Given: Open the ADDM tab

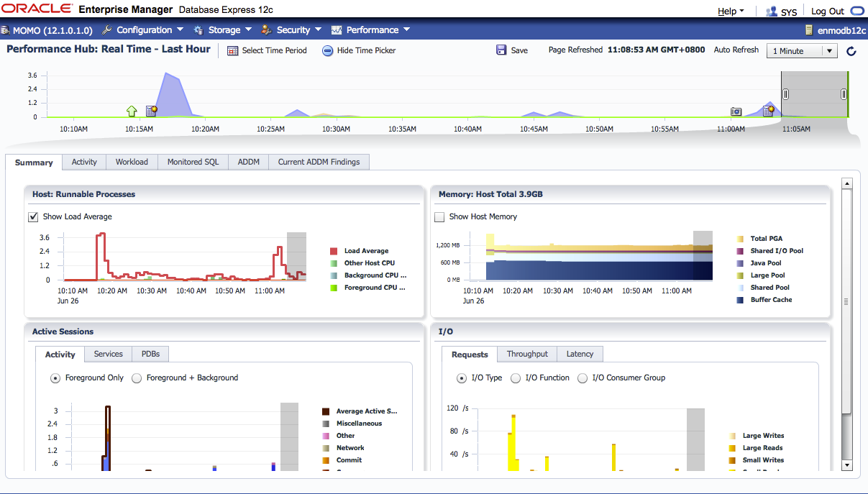Looking at the screenshot, I should coord(249,163).
